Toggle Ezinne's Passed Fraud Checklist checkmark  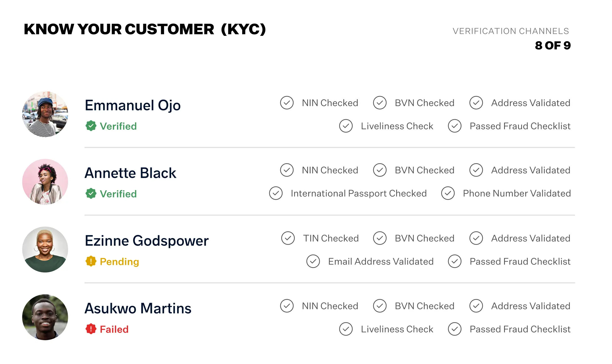pyautogui.click(x=455, y=261)
